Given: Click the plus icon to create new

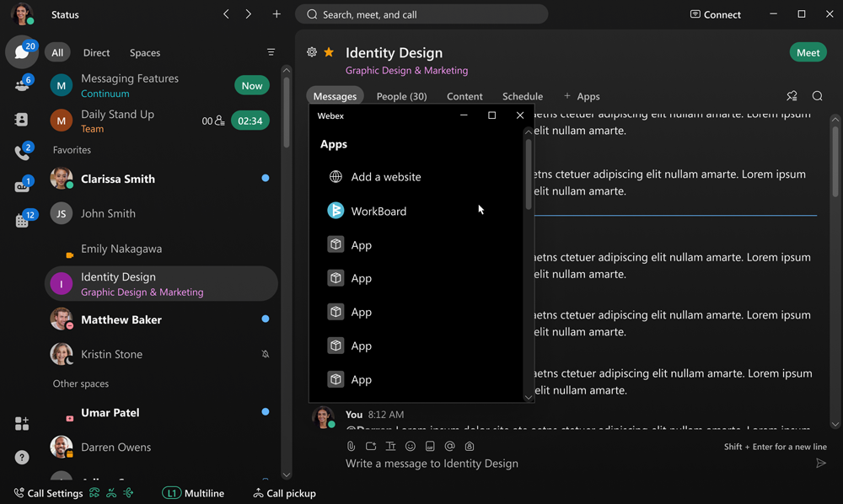Looking at the screenshot, I should pyautogui.click(x=277, y=14).
